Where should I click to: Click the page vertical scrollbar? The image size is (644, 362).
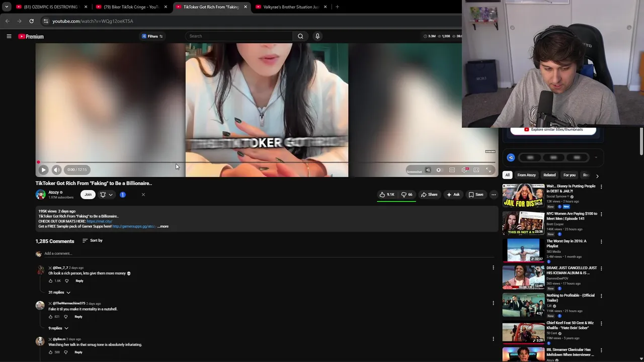[641, 142]
